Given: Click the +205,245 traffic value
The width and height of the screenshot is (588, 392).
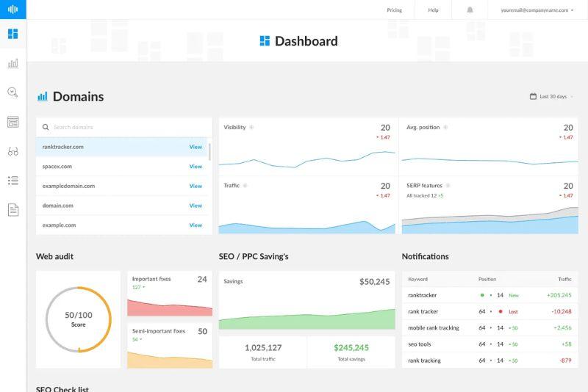Looking at the screenshot, I should pyautogui.click(x=559, y=295).
